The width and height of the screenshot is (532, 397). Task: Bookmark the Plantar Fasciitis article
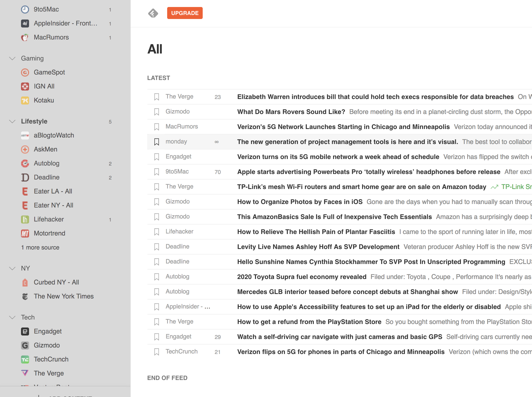[x=157, y=232]
